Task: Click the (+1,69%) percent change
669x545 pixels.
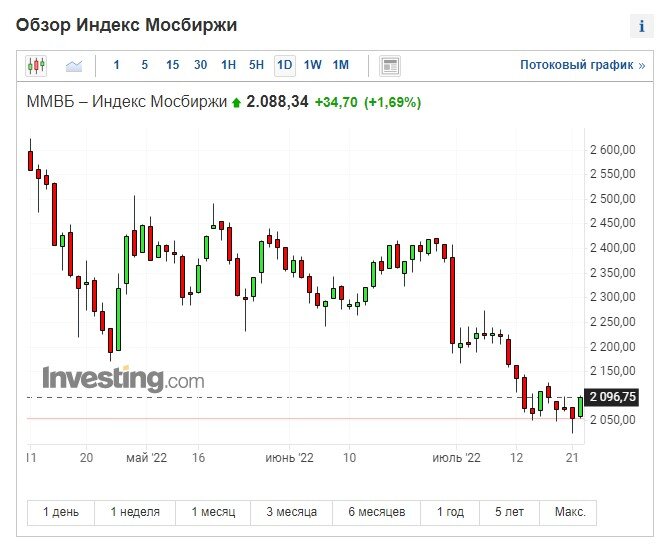Action: 393,102
